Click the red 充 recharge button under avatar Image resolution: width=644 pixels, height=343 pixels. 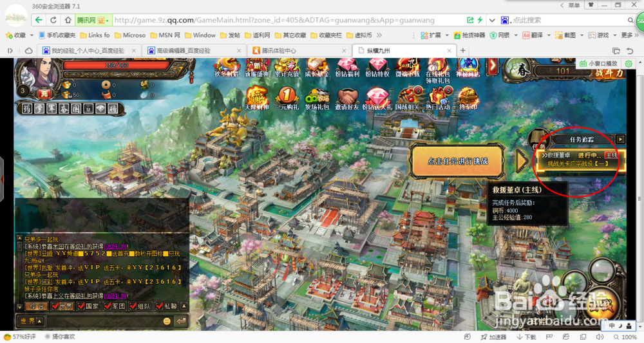(x=44, y=94)
